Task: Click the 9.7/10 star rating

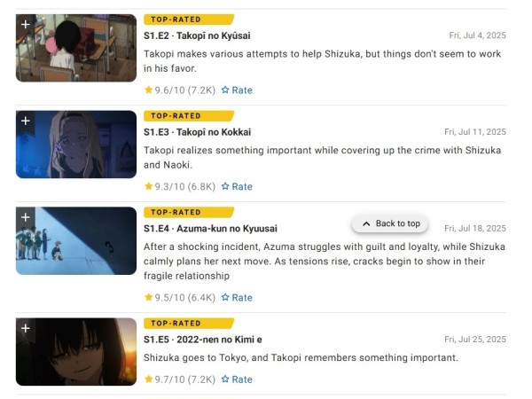Action: click(180, 379)
